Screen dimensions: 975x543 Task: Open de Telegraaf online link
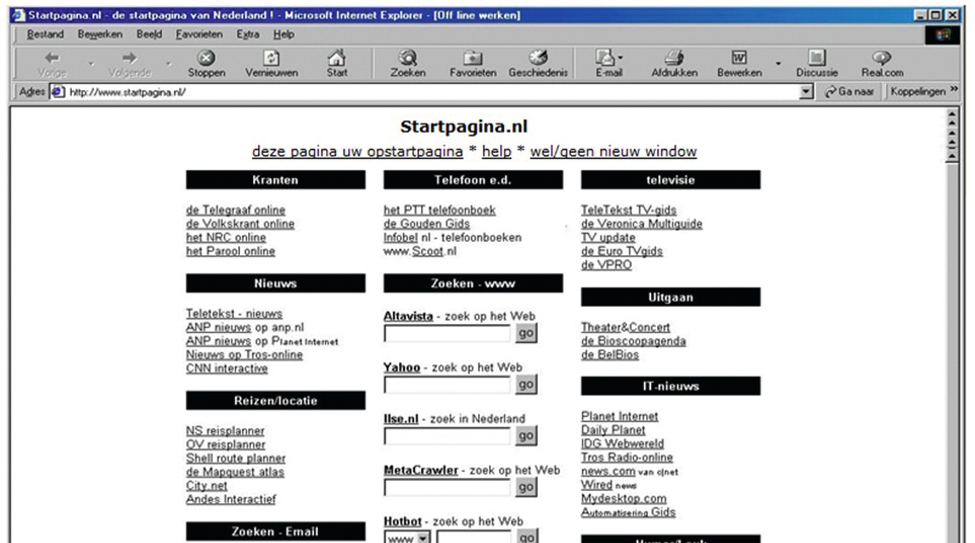(x=235, y=210)
